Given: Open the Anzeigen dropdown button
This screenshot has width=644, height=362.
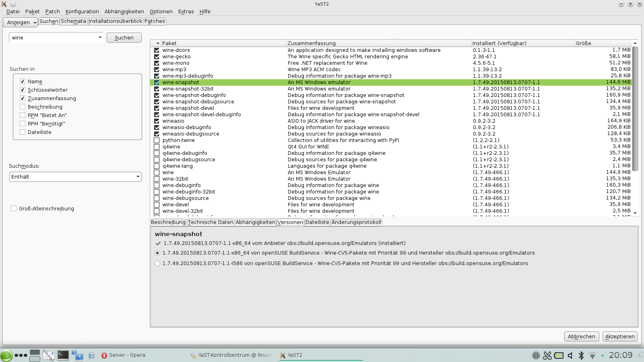Looking at the screenshot, I should 21,22.
